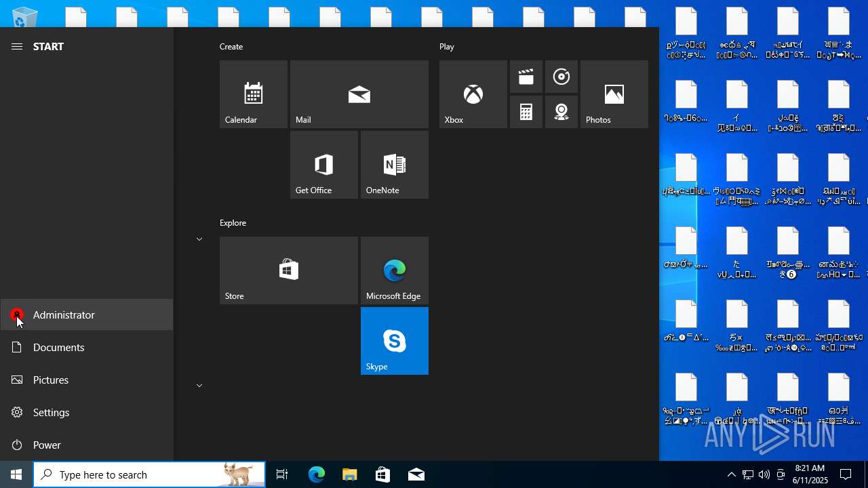Open network status tray icon
The height and width of the screenshot is (488, 868).
point(748,474)
